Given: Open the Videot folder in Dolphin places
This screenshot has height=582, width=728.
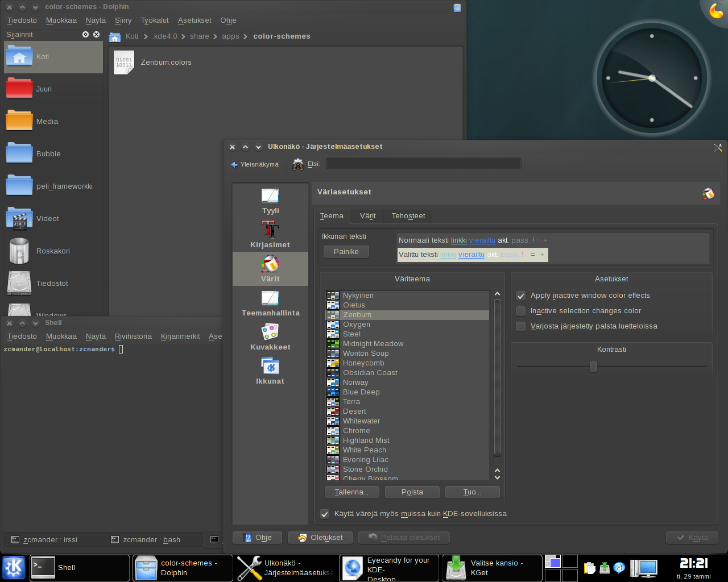Looking at the screenshot, I should pos(53,219).
